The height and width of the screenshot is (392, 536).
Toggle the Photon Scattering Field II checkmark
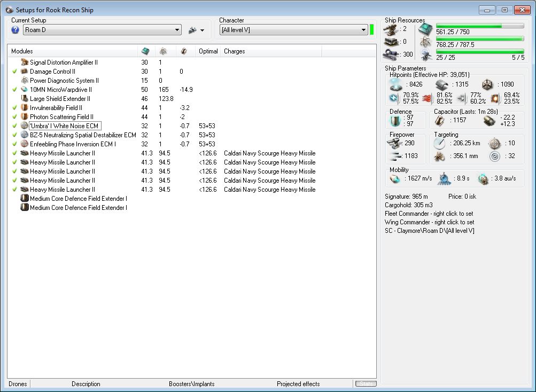point(14,116)
